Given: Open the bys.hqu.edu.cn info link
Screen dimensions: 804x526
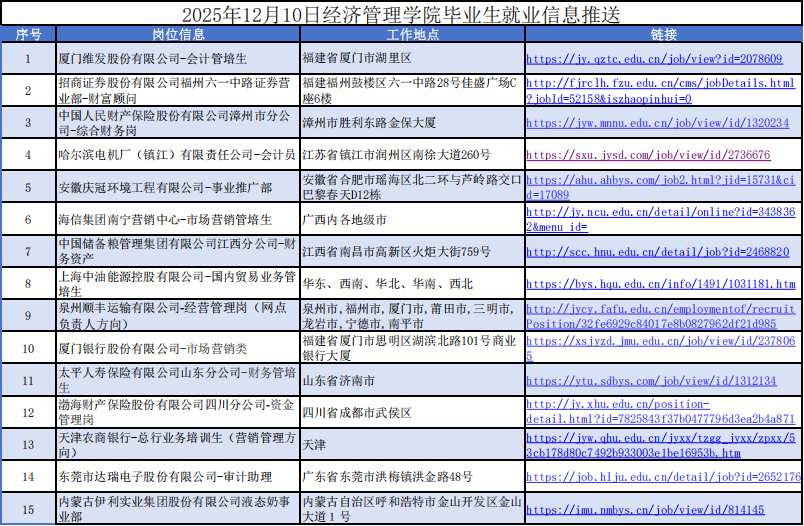Looking at the screenshot, I should (660, 284).
